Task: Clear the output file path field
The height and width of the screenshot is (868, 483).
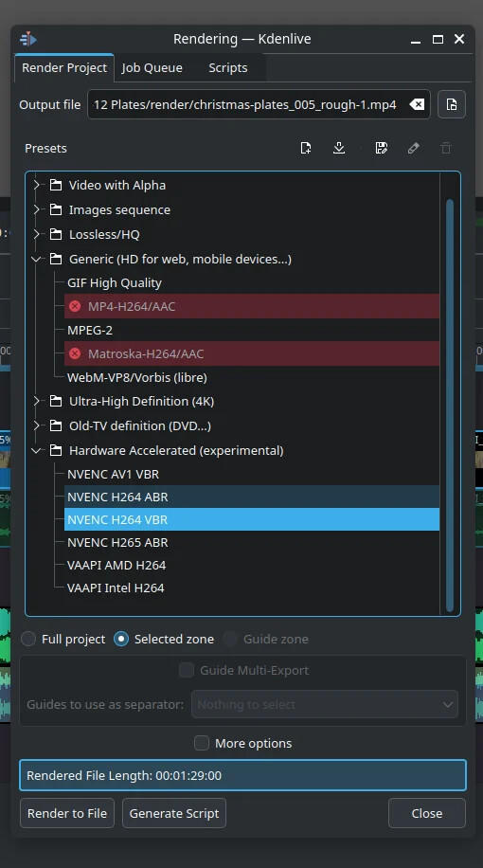Action: [x=417, y=104]
